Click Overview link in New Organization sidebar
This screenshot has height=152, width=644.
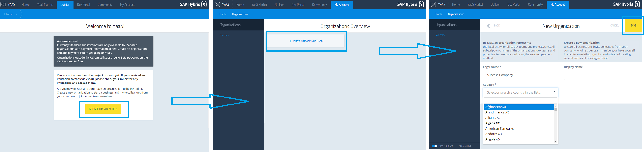pyautogui.click(x=440, y=35)
